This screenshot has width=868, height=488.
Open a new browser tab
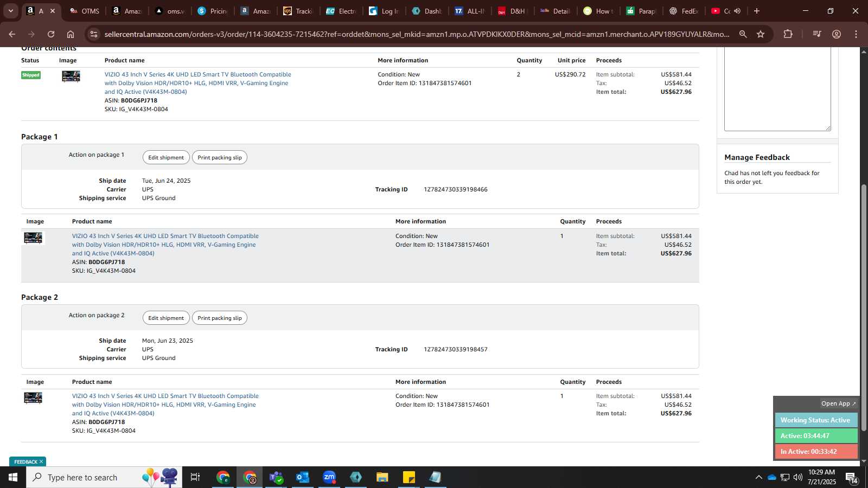757,11
